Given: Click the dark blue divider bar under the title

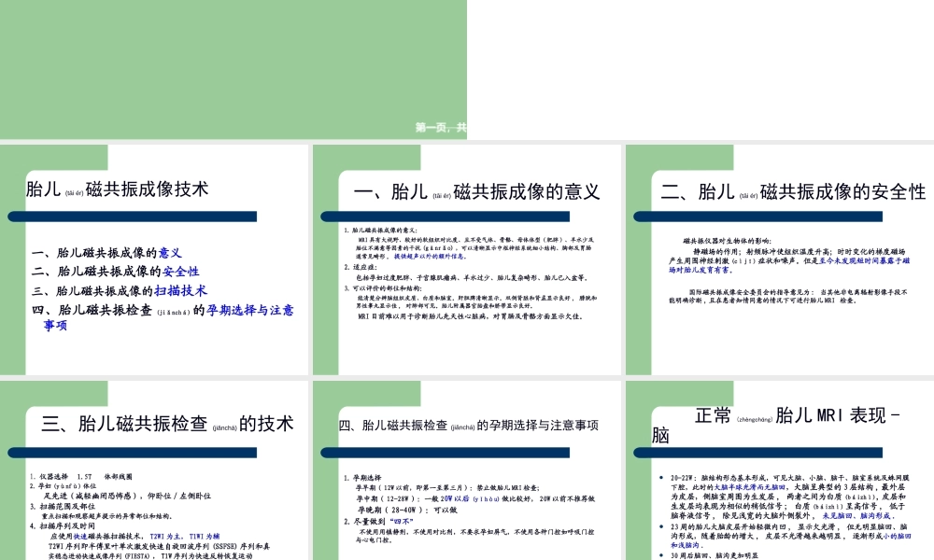Looking at the screenshot, I should tap(131, 217).
